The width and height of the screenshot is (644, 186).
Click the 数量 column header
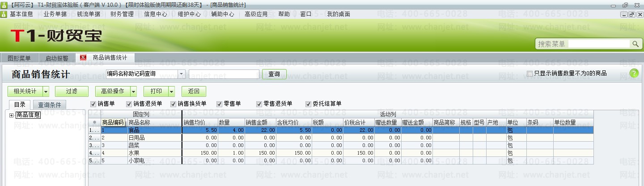(231, 122)
